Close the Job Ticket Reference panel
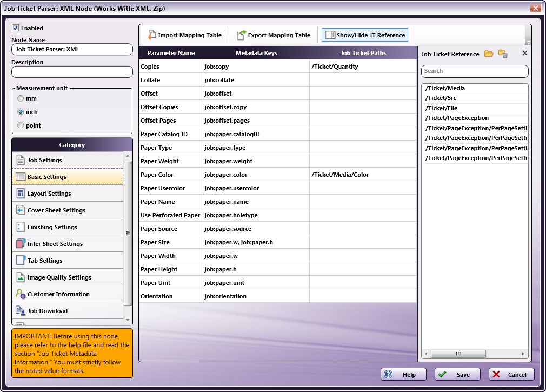 click(525, 53)
